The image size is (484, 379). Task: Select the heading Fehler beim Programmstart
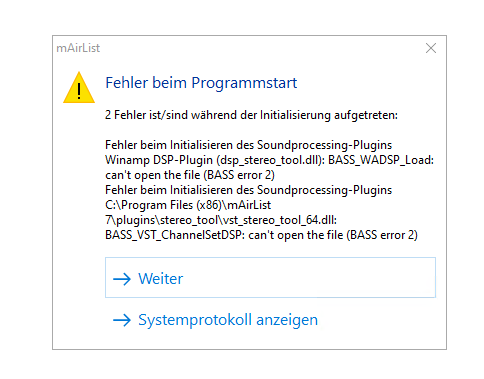click(201, 83)
